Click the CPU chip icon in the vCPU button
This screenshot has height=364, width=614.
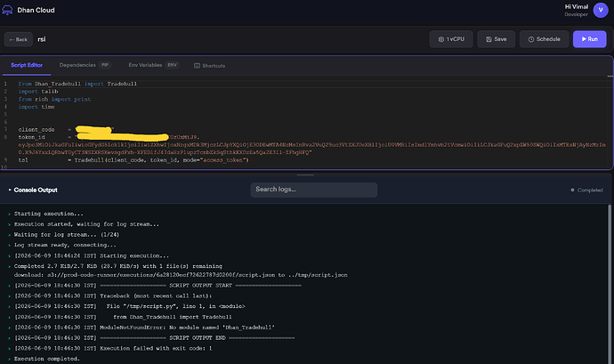(x=440, y=39)
